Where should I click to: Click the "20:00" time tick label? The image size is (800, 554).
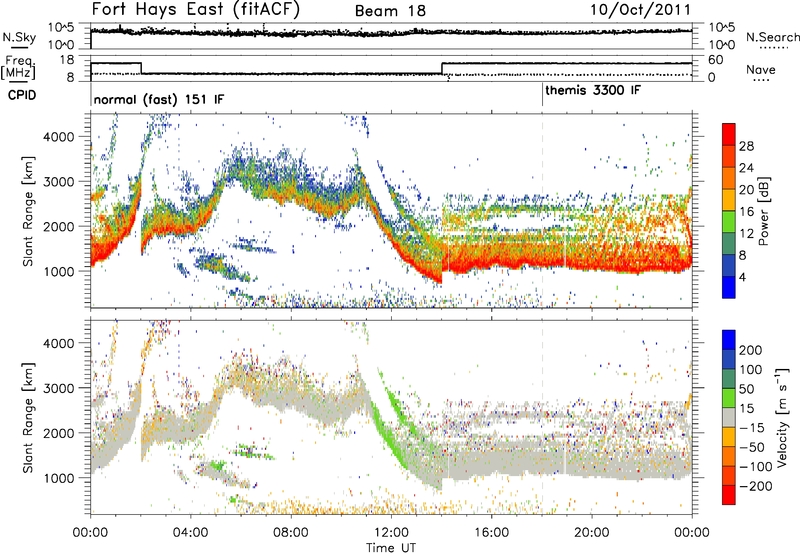tap(591, 533)
